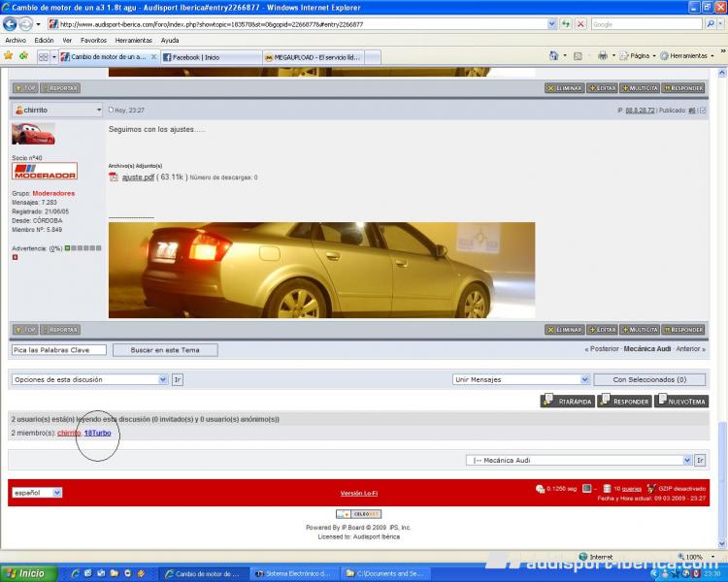
Task: Click the server load icon in the footer
Action: pos(587,489)
